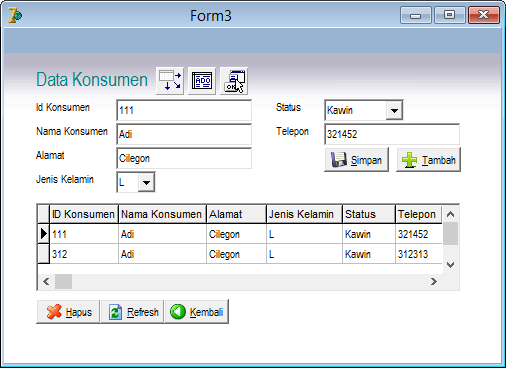The height and width of the screenshot is (368, 506).
Task: Select the row indicator for record 111
Action: [43, 234]
